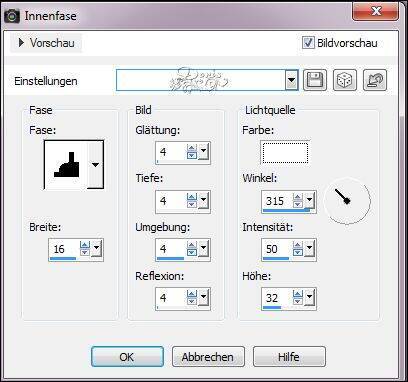Open the Reflexion slider dropdown arrow
The image size is (408, 382).
[x=203, y=297]
